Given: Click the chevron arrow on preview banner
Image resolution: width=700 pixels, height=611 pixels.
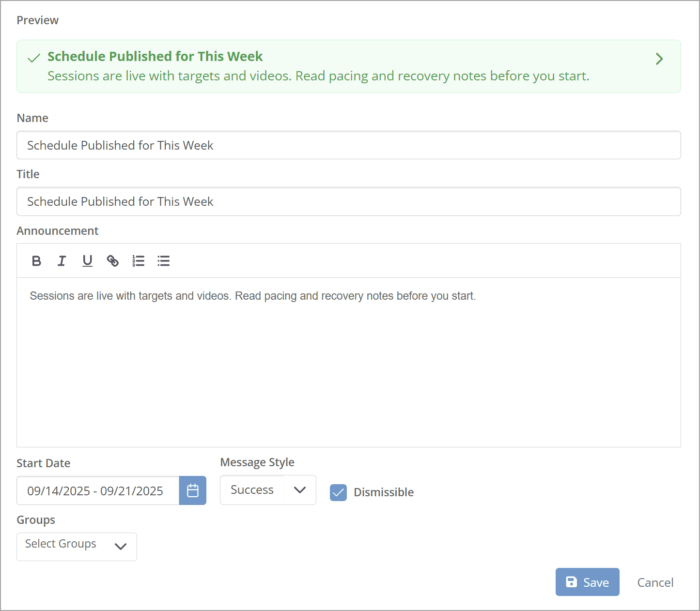Looking at the screenshot, I should (x=659, y=59).
